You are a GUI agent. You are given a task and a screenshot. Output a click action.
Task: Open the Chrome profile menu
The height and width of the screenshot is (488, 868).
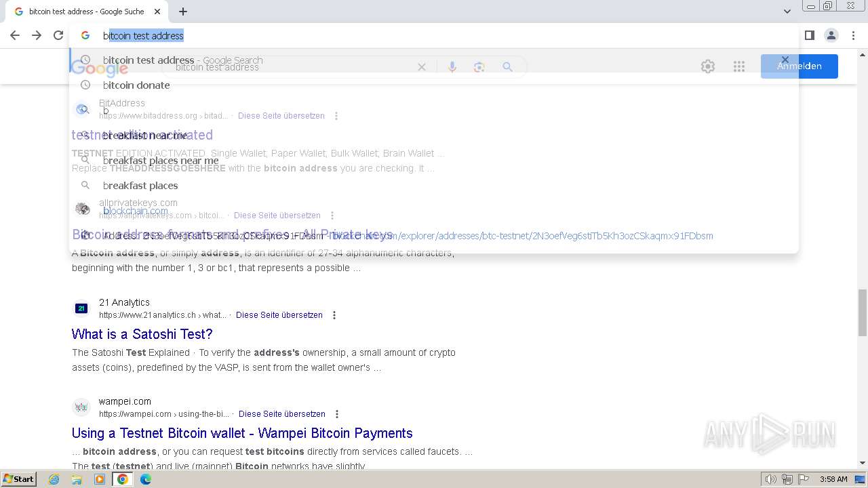[831, 35]
